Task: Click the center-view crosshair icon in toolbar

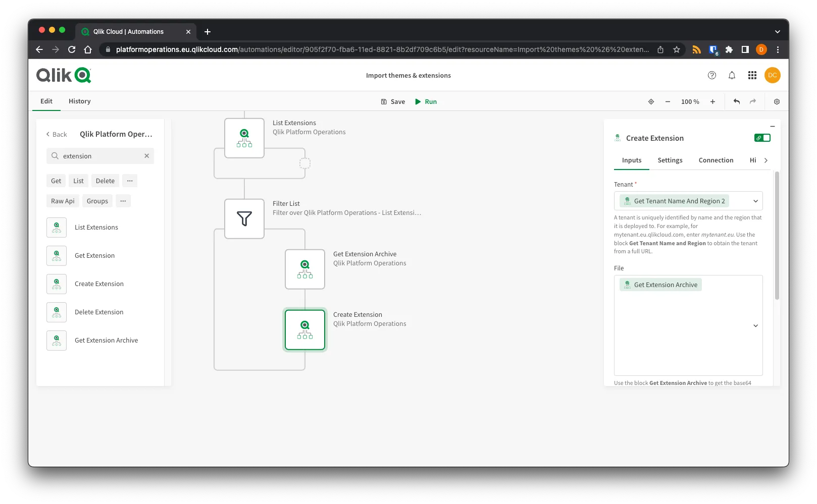Action: pyautogui.click(x=651, y=101)
